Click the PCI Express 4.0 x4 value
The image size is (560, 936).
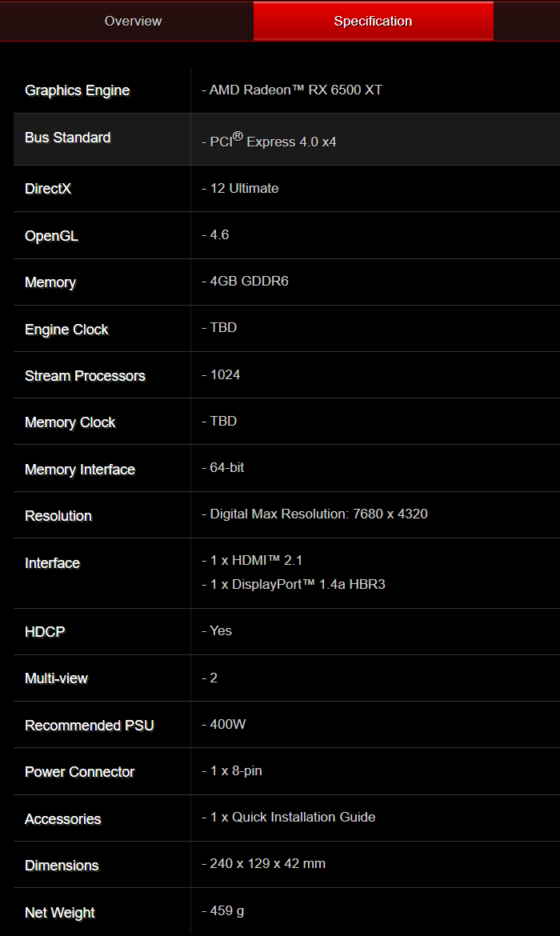[x=269, y=142]
